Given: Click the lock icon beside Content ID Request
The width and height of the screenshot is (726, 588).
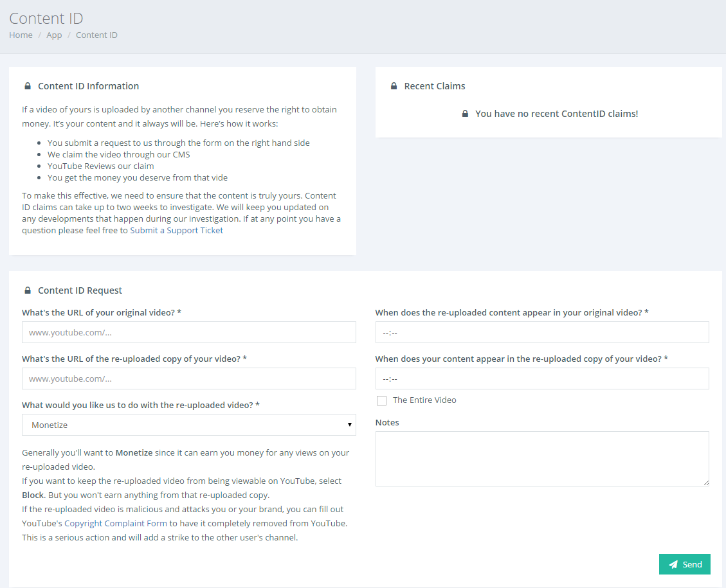Looking at the screenshot, I should pyautogui.click(x=28, y=290).
